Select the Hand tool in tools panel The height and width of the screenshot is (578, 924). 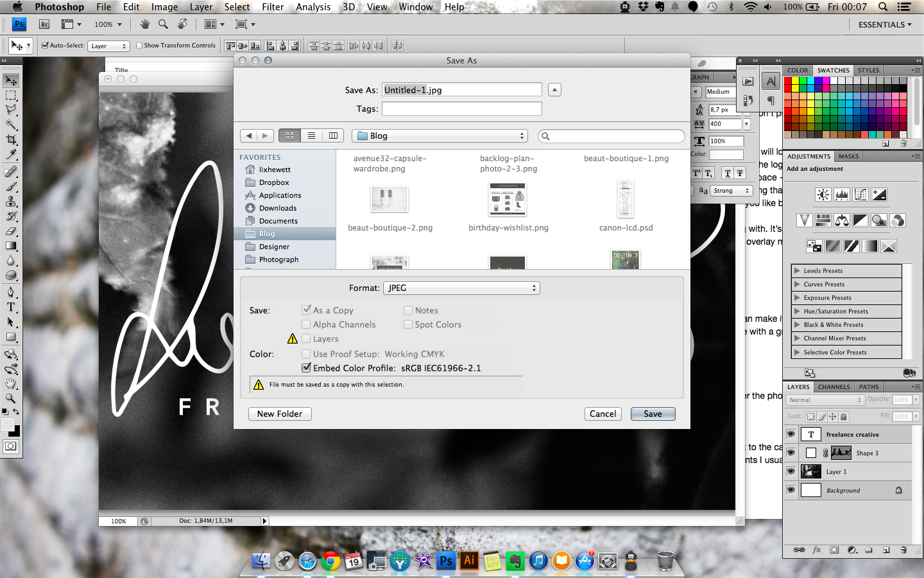pyautogui.click(x=11, y=383)
